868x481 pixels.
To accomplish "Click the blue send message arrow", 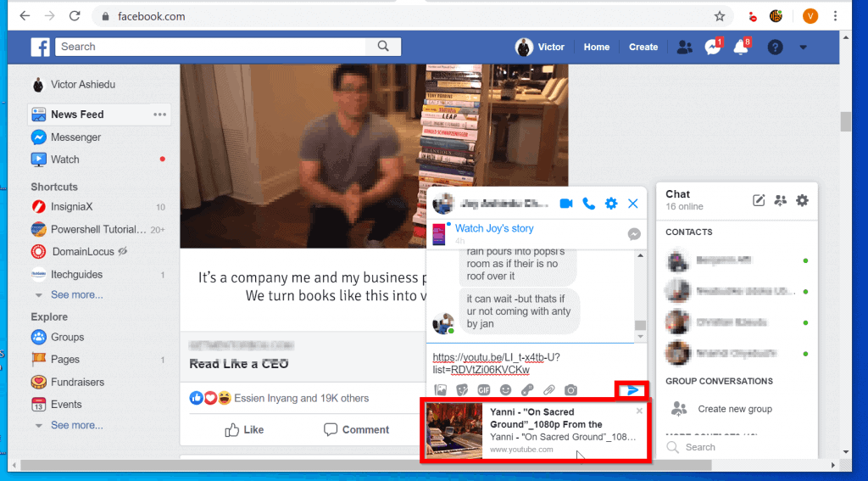I will coord(632,390).
